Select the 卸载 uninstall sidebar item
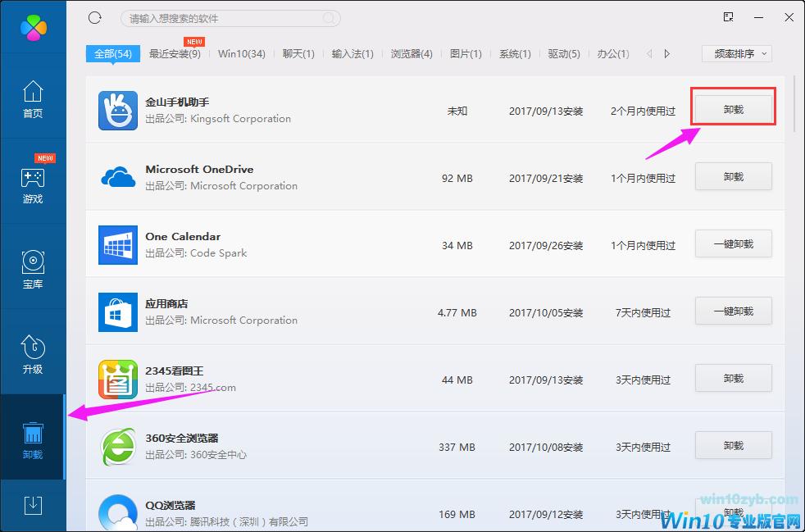 click(x=33, y=440)
